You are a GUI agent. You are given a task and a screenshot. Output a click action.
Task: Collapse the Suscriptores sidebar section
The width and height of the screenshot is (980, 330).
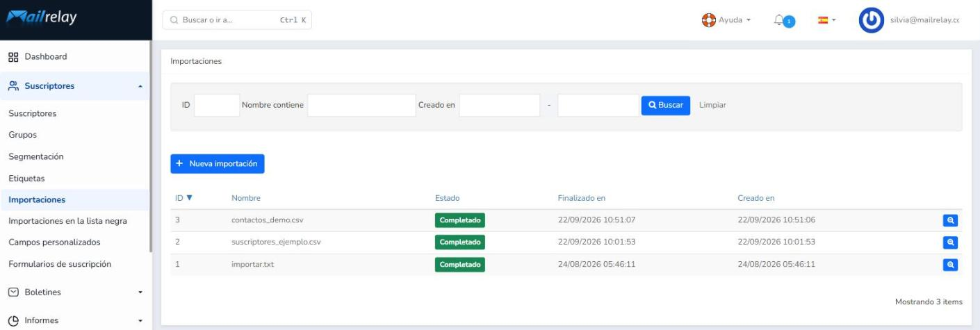[x=140, y=87]
